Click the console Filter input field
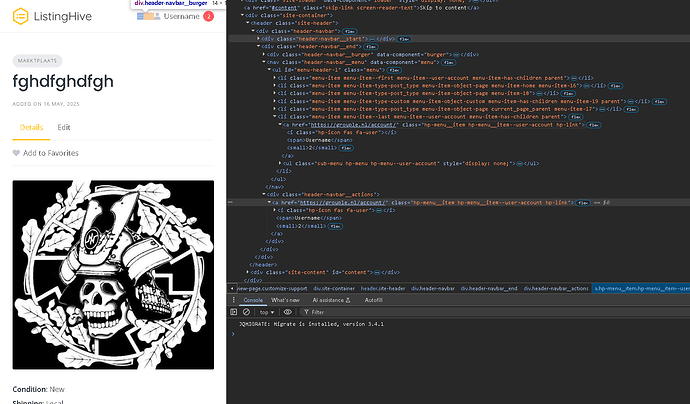Screen dimensions: 690x404 coord(497,312)
